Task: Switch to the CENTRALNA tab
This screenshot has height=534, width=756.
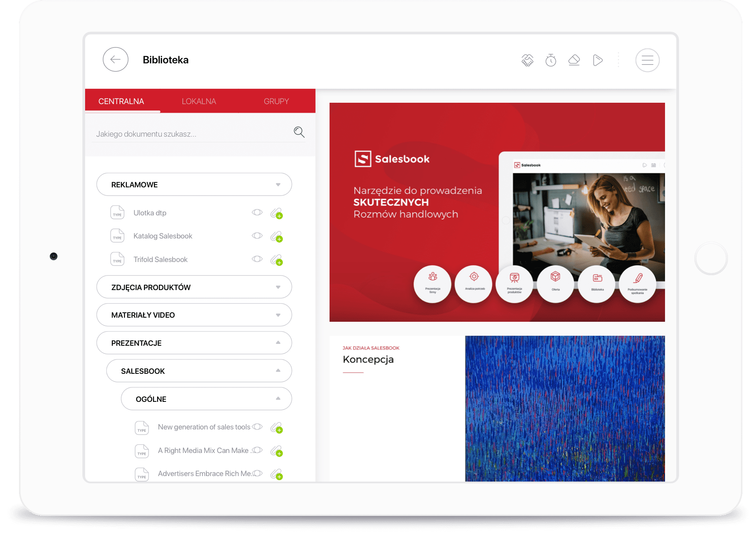Action: [x=121, y=101]
